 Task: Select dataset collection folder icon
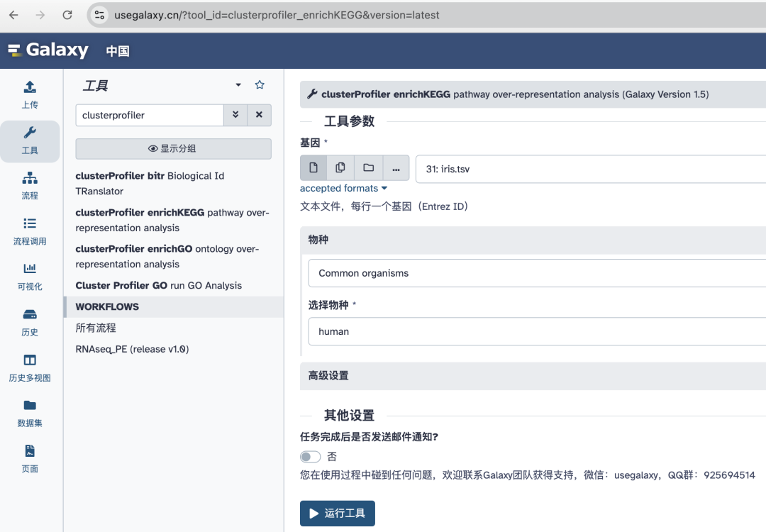click(369, 169)
